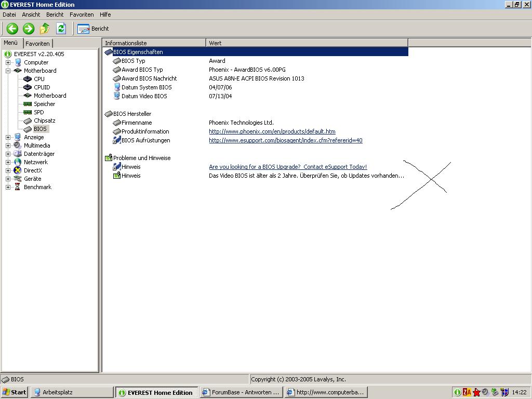
Task: Select the Datum System BIOS row
Action: tap(256, 87)
